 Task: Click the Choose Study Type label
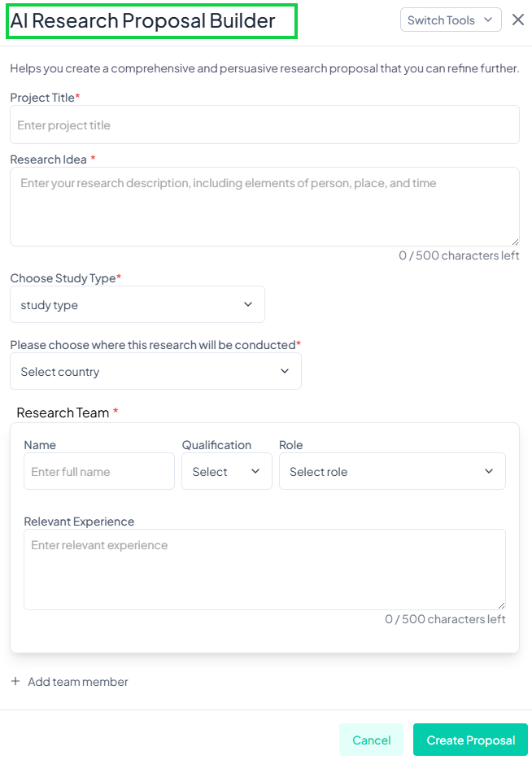click(63, 278)
